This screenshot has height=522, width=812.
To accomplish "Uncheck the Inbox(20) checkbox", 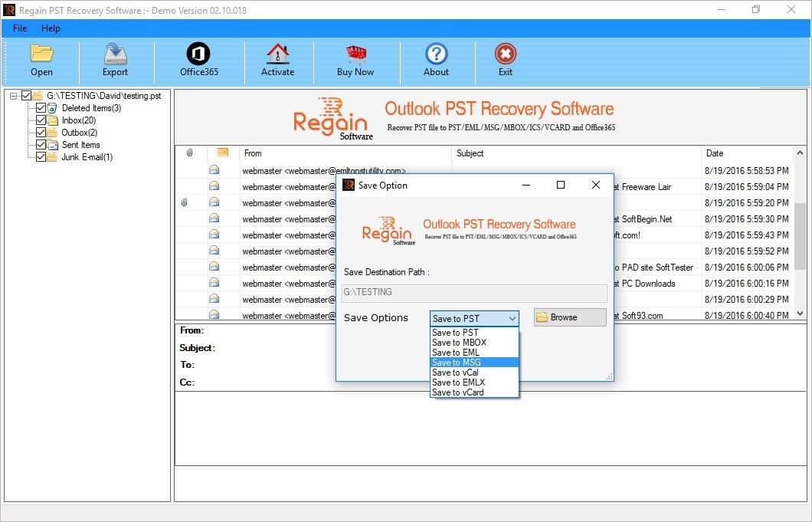I will click(x=41, y=120).
